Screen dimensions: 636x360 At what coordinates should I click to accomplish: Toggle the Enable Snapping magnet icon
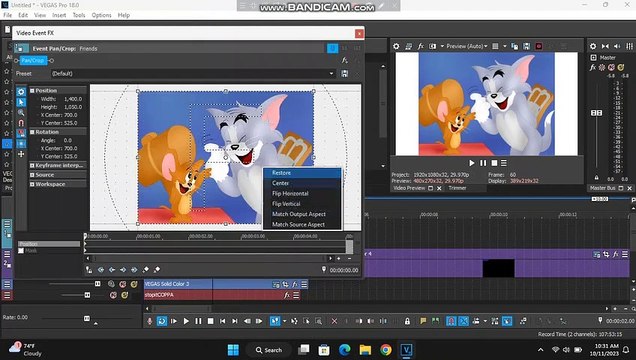21,123
